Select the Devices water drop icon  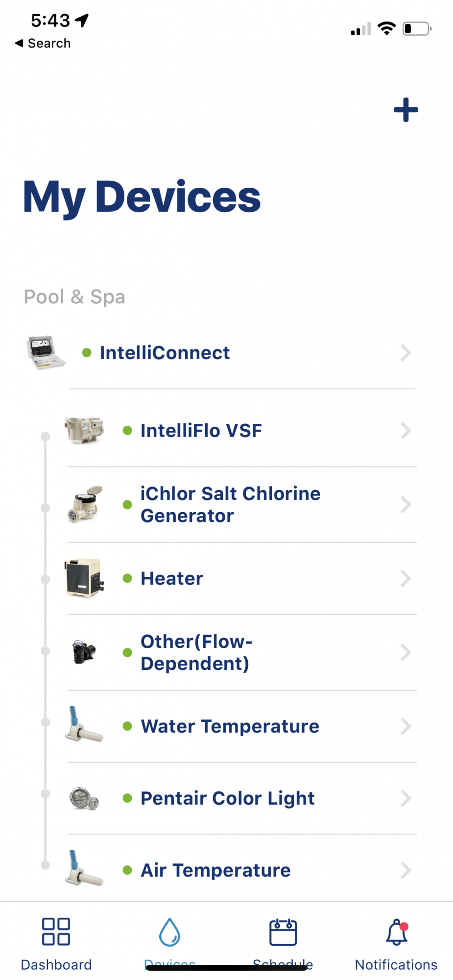point(169,932)
